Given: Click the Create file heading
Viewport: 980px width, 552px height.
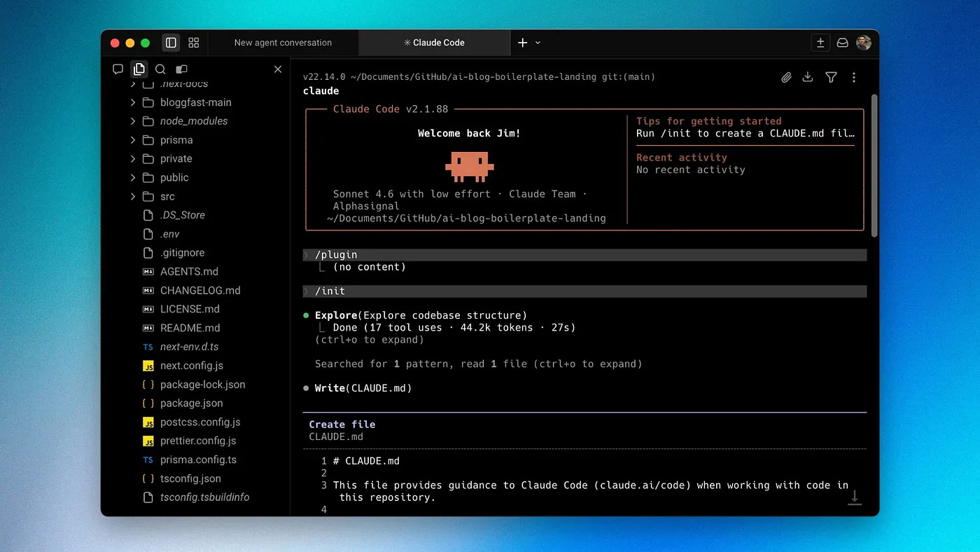Looking at the screenshot, I should click(x=342, y=425).
